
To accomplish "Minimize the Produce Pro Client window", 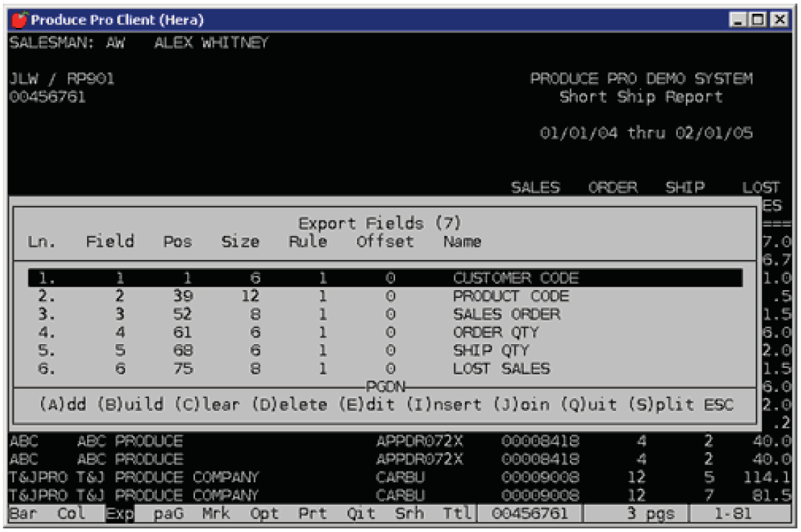I will click(738, 20).
